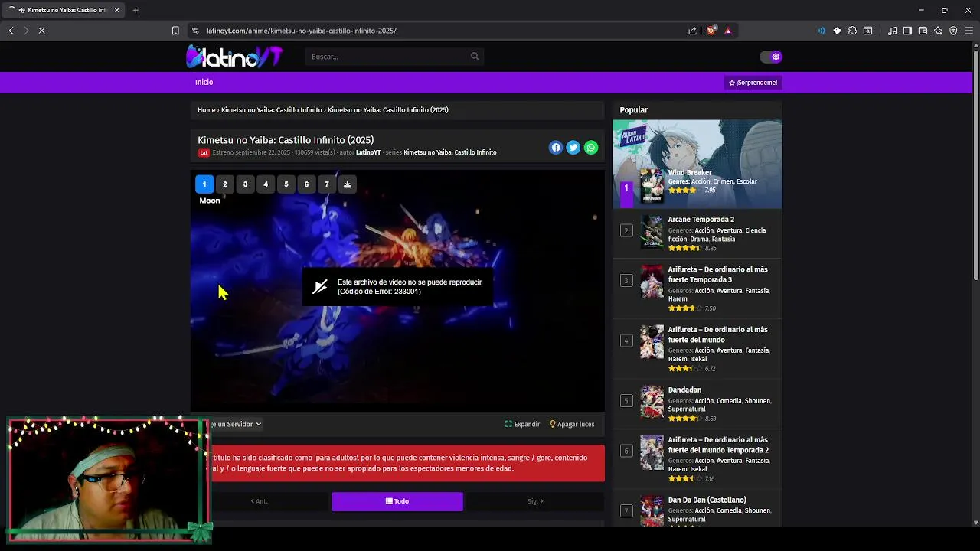The height and width of the screenshot is (551, 980).
Task: Go to previous episode Ant.
Action: click(x=259, y=501)
